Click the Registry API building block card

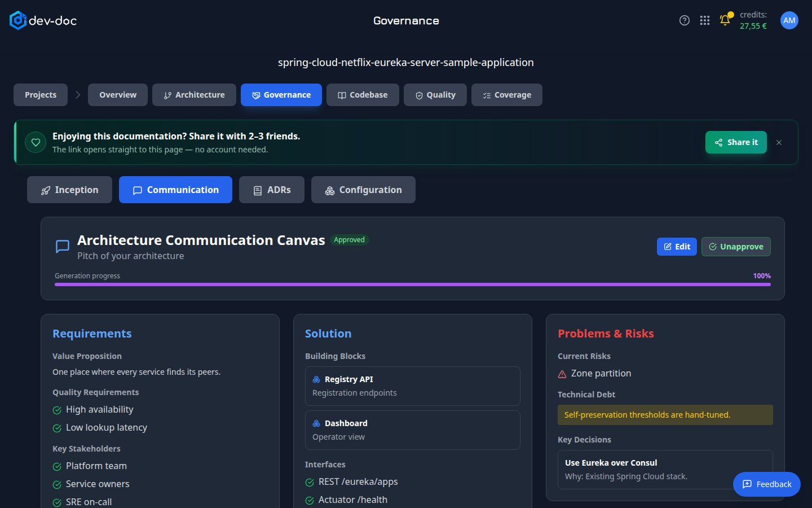click(413, 386)
